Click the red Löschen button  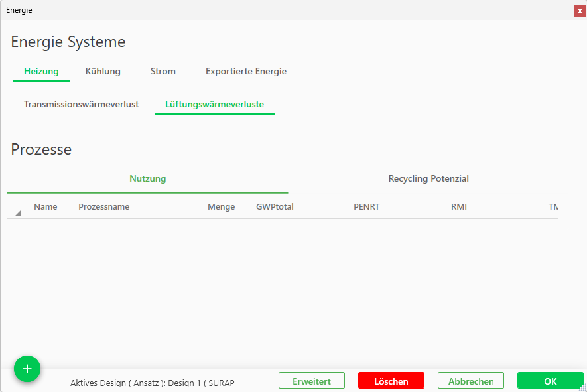[391, 381]
